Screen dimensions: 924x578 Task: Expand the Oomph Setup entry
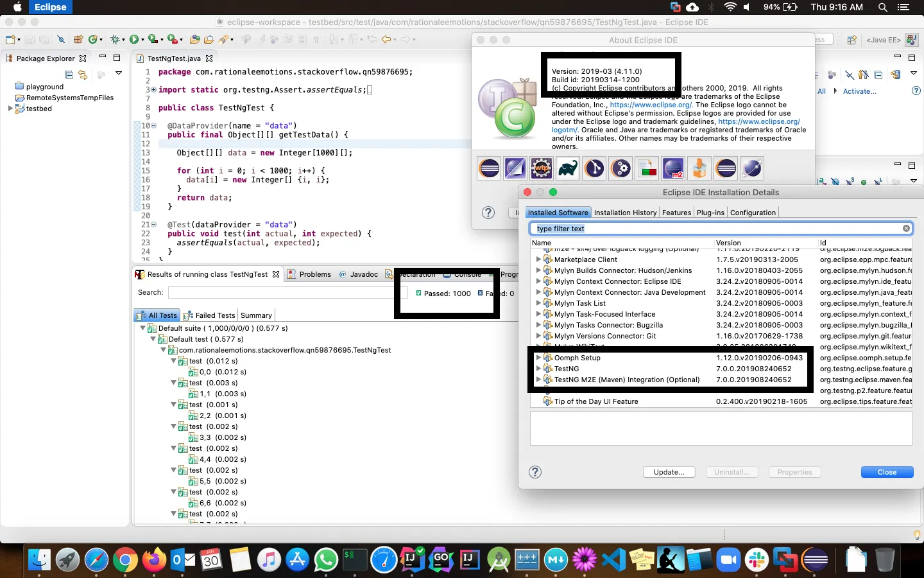tap(538, 358)
